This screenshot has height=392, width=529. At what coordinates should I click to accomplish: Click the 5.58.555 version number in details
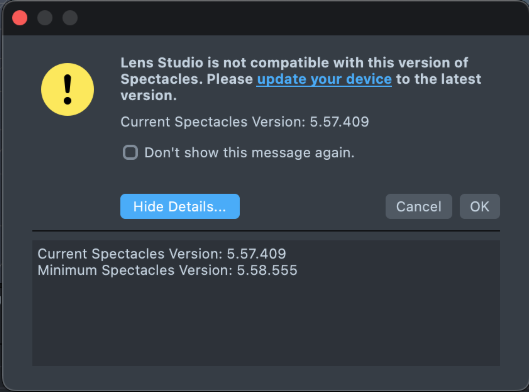point(267,270)
